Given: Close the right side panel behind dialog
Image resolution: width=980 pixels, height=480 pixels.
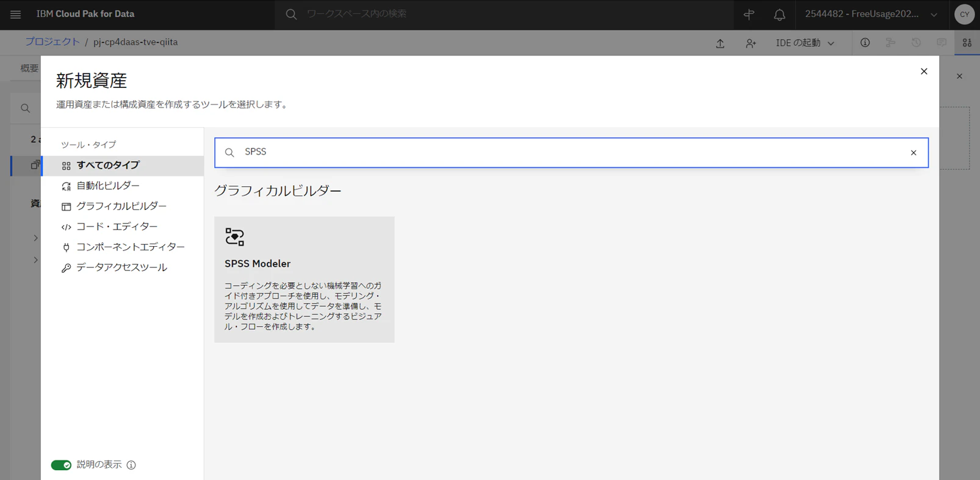Looking at the screenshot, I should 960,76.
